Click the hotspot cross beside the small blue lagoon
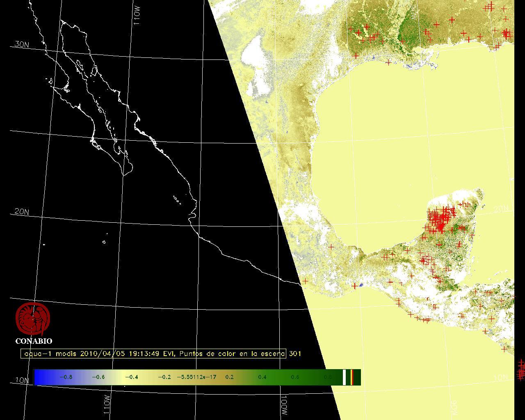 pyautogui.click(x=355, y=286)
